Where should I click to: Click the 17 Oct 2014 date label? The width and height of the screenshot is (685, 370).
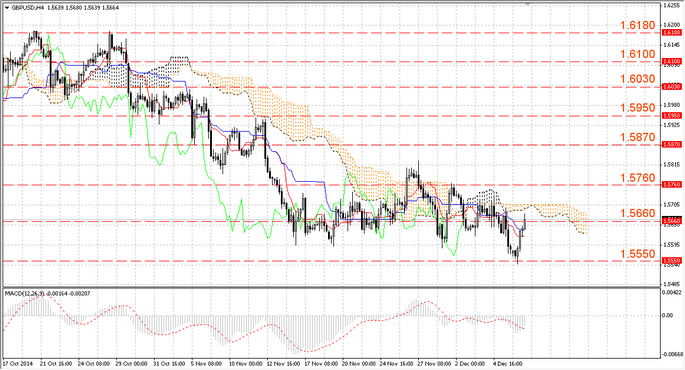click(x=18, y=363)
